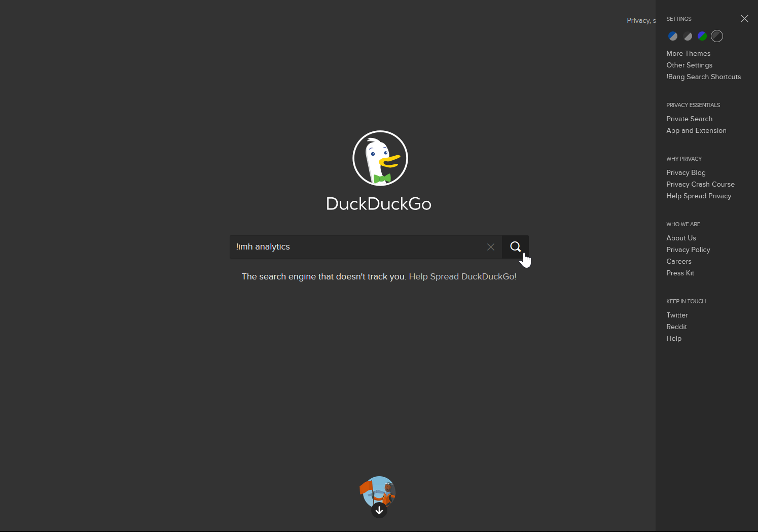This screenshot has width=758, height=532.
Task: Click the KEEP IN TOUCH heading
Action: 686,301
